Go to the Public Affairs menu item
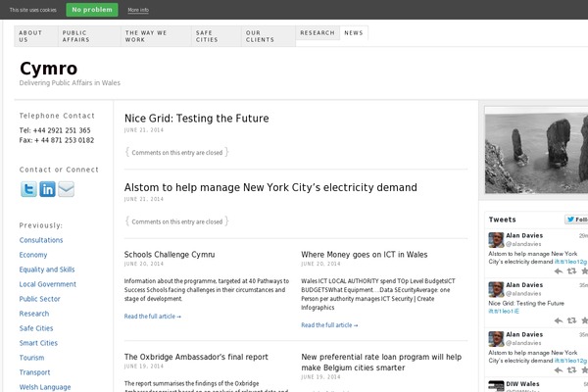588x392 pixels. 88,36
